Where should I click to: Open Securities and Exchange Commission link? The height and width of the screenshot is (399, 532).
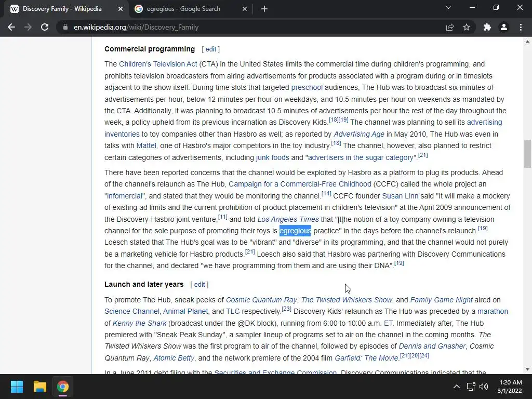tap(275, 371)
